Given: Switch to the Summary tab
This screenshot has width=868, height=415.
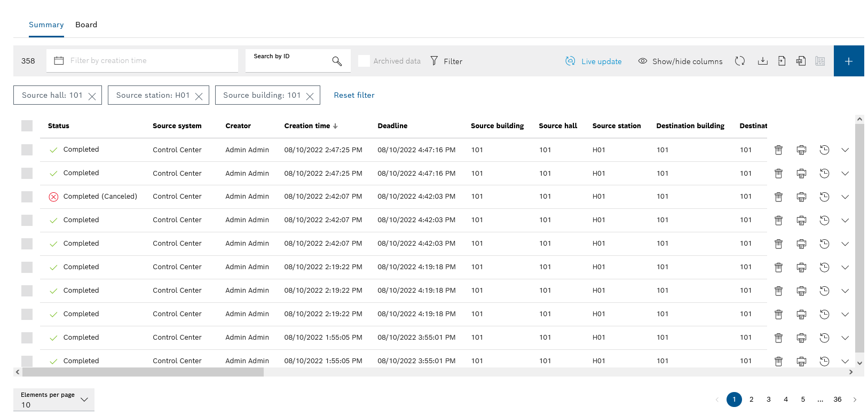Looking at the screenshot, I should (46, 25).
